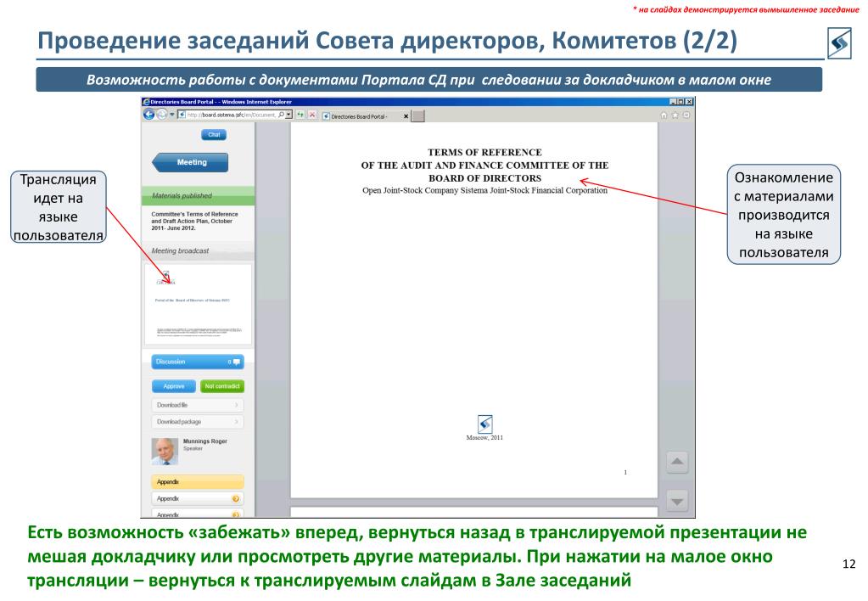Select Committee's Terms of Reference and Draft Action Plan
This screenshot has width=868, height=601.
tap(194, 221)
